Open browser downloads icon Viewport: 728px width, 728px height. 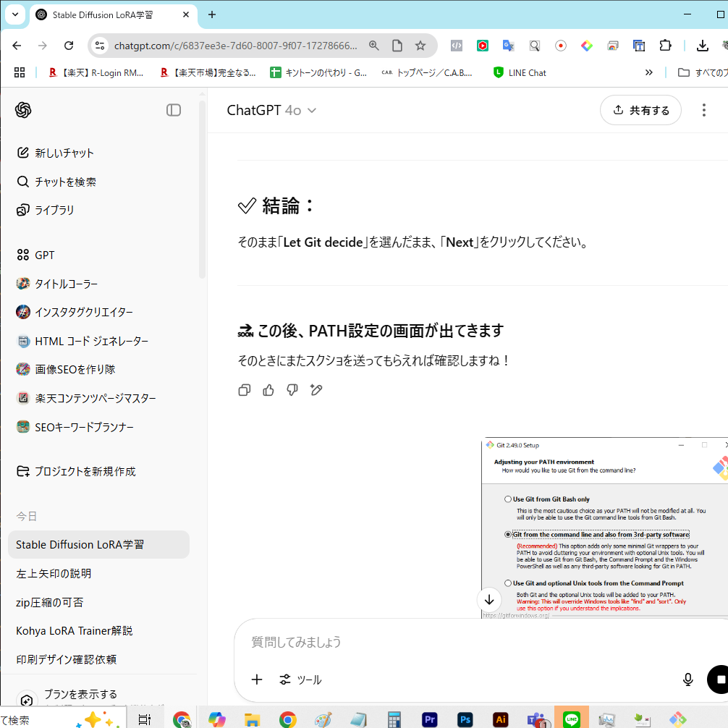(702, 46)
